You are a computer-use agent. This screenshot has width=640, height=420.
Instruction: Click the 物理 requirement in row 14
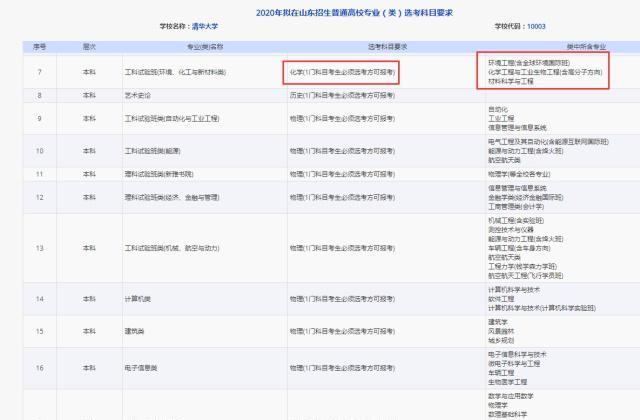click(342, 299)
